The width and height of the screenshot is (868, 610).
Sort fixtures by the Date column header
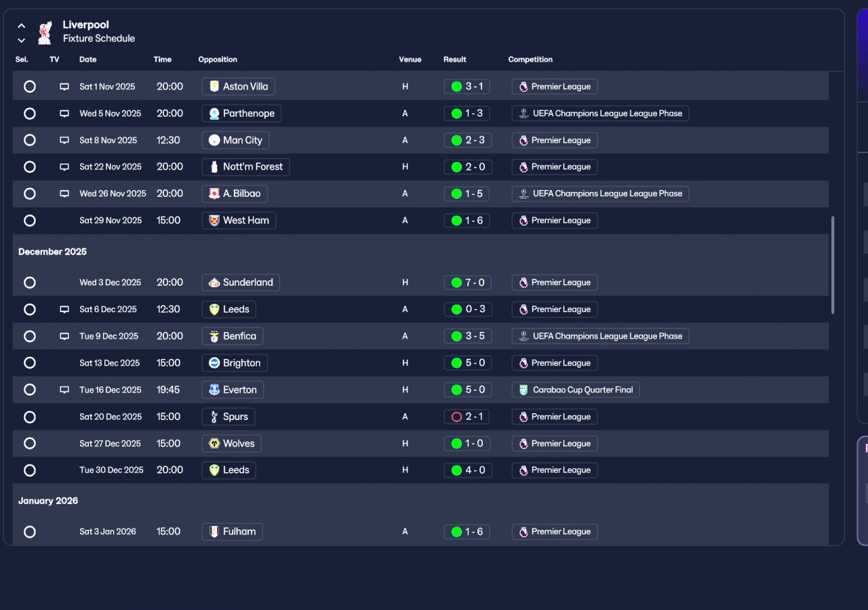point(88,60)
